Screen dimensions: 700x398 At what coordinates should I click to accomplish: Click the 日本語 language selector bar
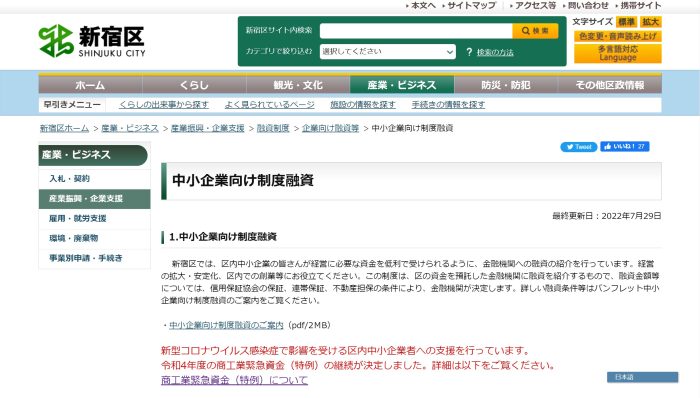coord(642,377)
